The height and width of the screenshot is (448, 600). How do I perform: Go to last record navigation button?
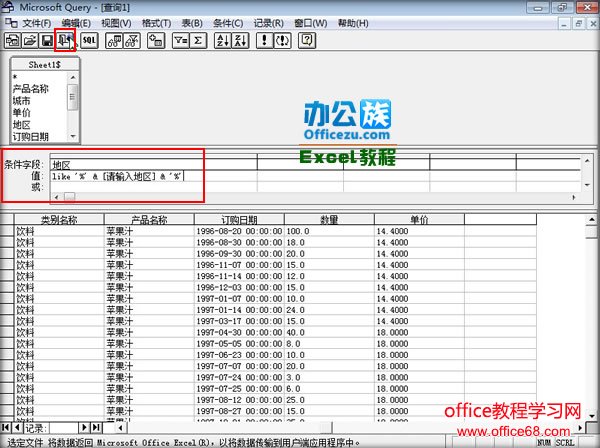pyautogui.click(x=96, y=427)
